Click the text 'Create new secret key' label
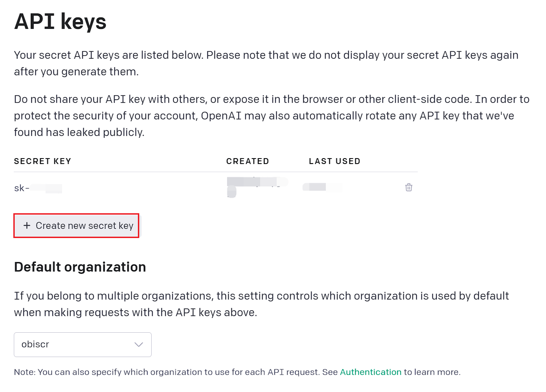 85,226
